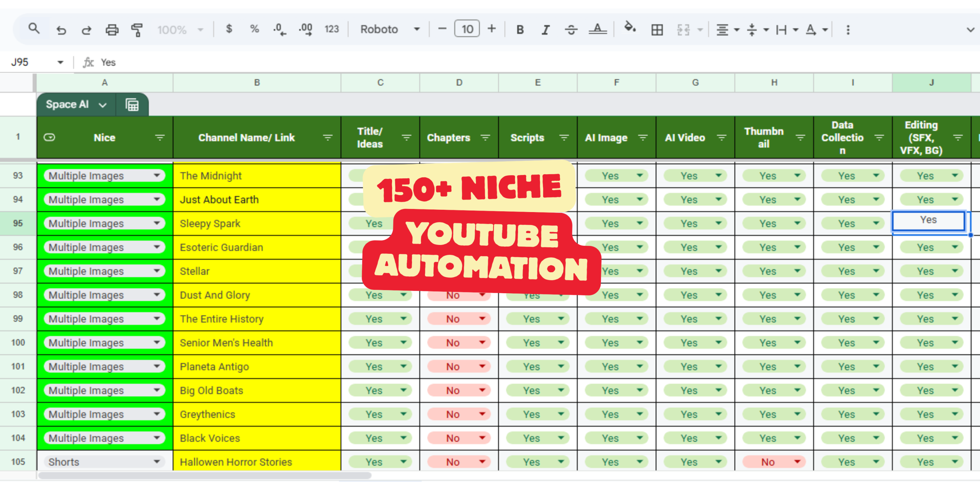Click the search magnifier icon in toolbar
This screenshot has height=490, width=980.
click(x=34, y=29)
